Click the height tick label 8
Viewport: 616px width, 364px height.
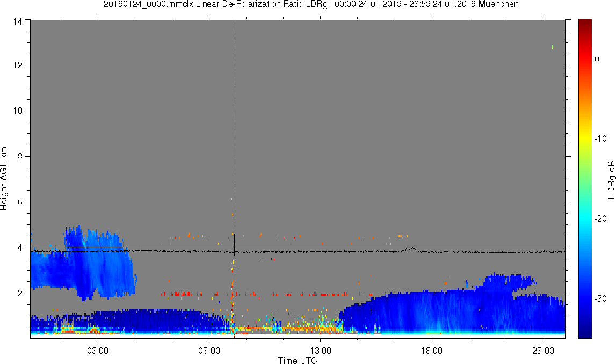tap(20, 156)
